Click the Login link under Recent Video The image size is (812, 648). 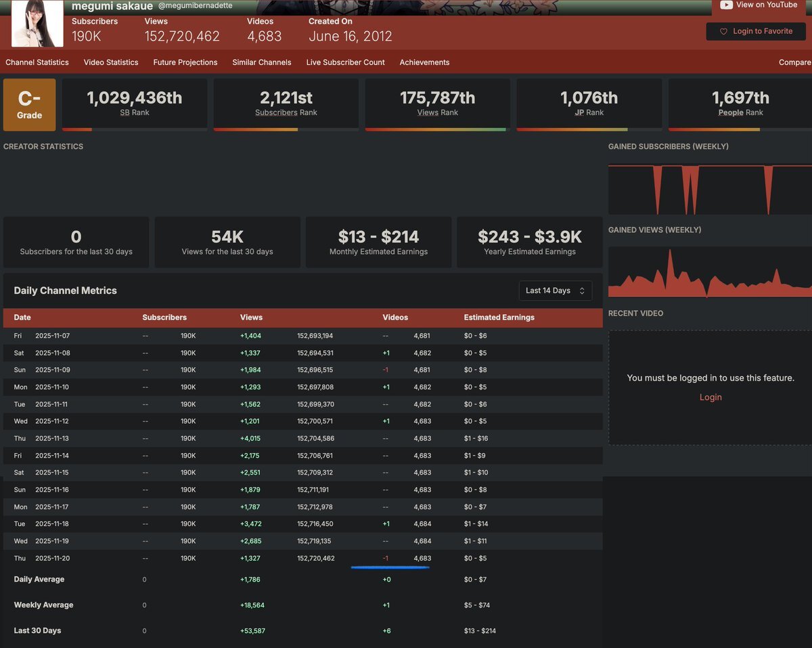pyautogui.click(x=710, y=397)
